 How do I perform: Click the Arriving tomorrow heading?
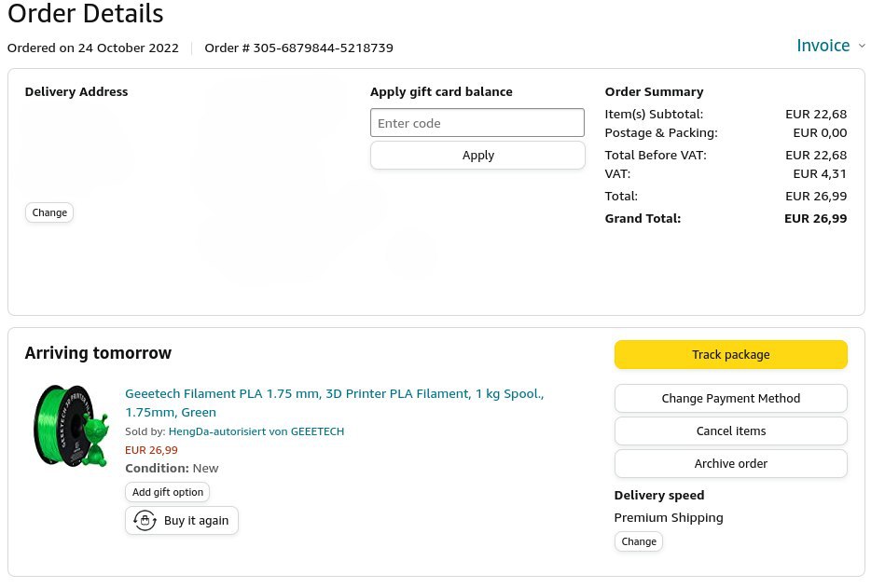pos(98,353)
